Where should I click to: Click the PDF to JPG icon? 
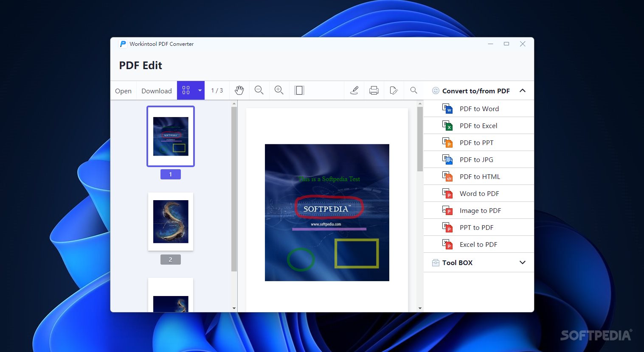tap(447, 159)
